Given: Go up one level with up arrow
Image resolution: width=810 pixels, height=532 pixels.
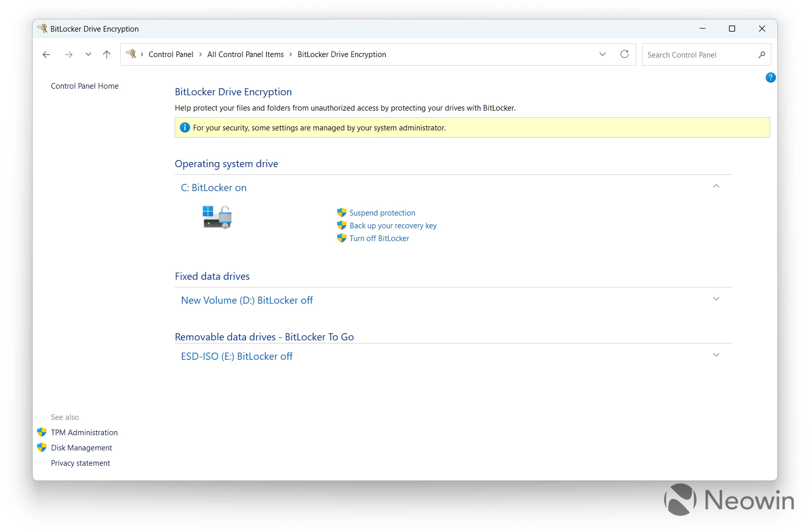Looking at the screenshot, I should [x=106, y=55].
